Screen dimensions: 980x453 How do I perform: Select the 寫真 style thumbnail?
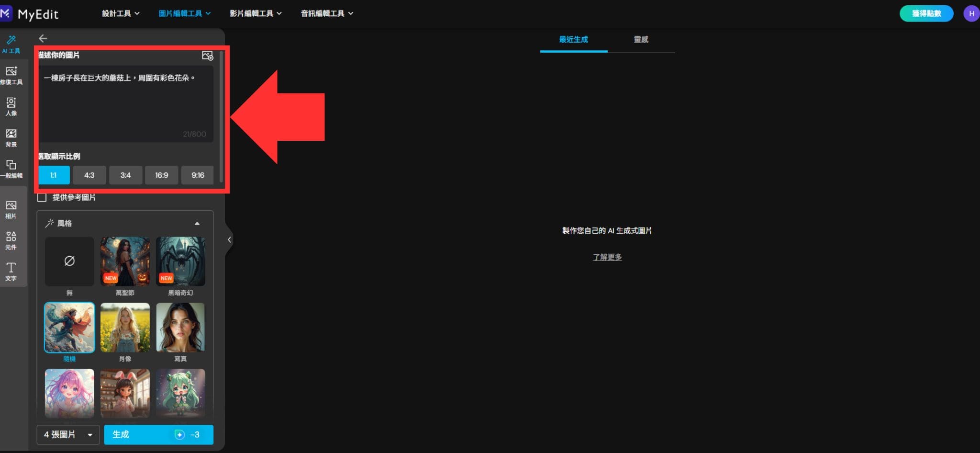(180, 328)
